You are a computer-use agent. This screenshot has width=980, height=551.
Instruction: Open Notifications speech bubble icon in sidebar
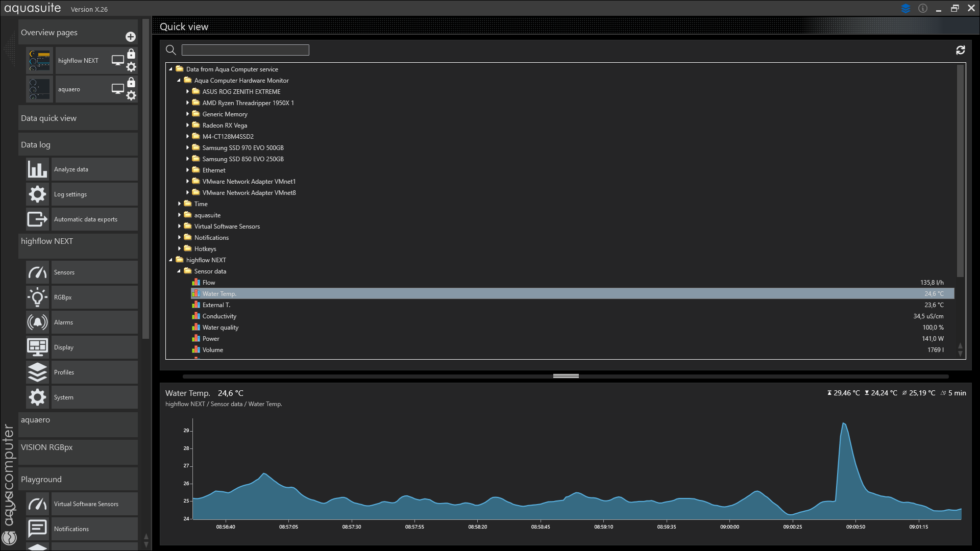click(x=37, y=529)
